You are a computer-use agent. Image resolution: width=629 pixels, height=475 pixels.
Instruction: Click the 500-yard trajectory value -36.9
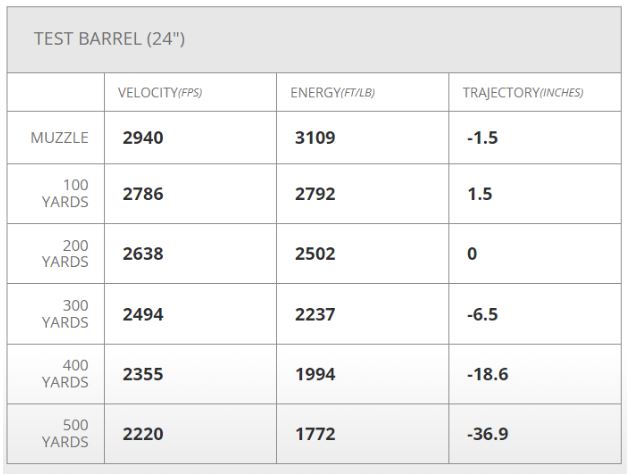click(487, 434)
